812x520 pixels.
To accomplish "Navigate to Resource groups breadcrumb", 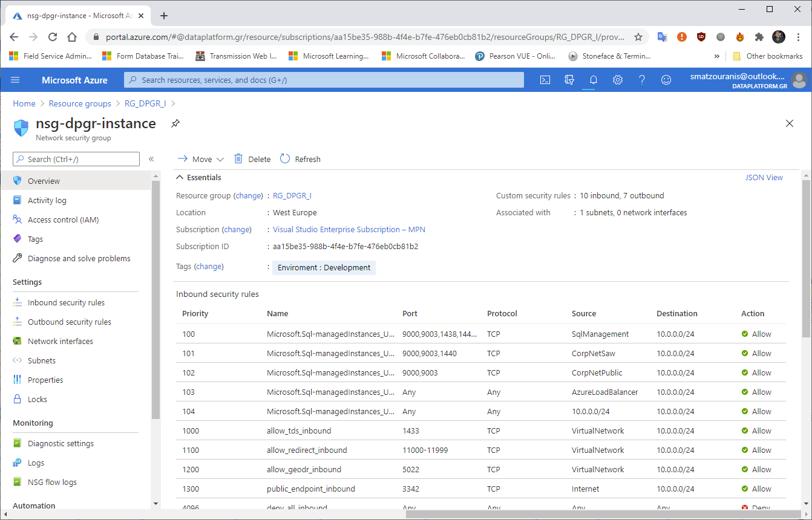I will 80,103.
